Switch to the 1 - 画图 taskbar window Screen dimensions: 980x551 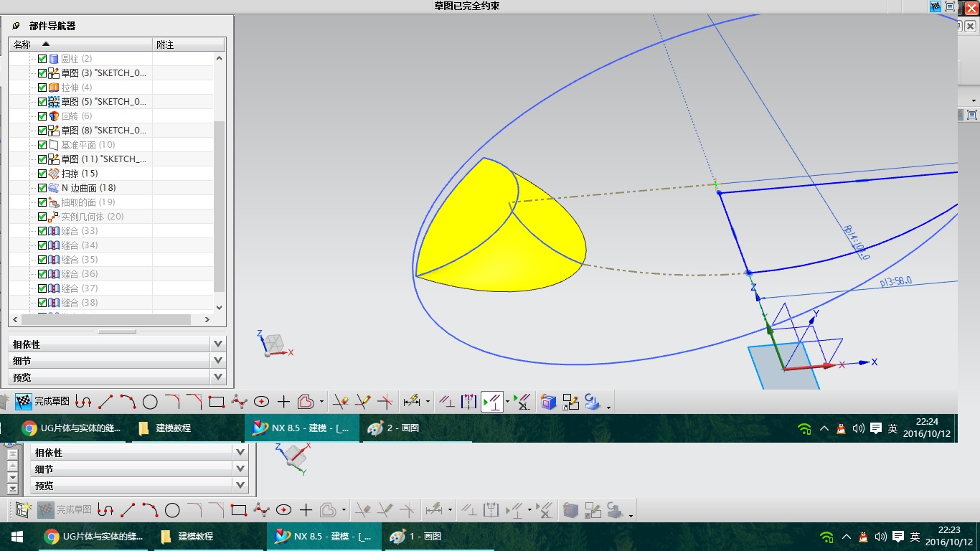[439, 537]
